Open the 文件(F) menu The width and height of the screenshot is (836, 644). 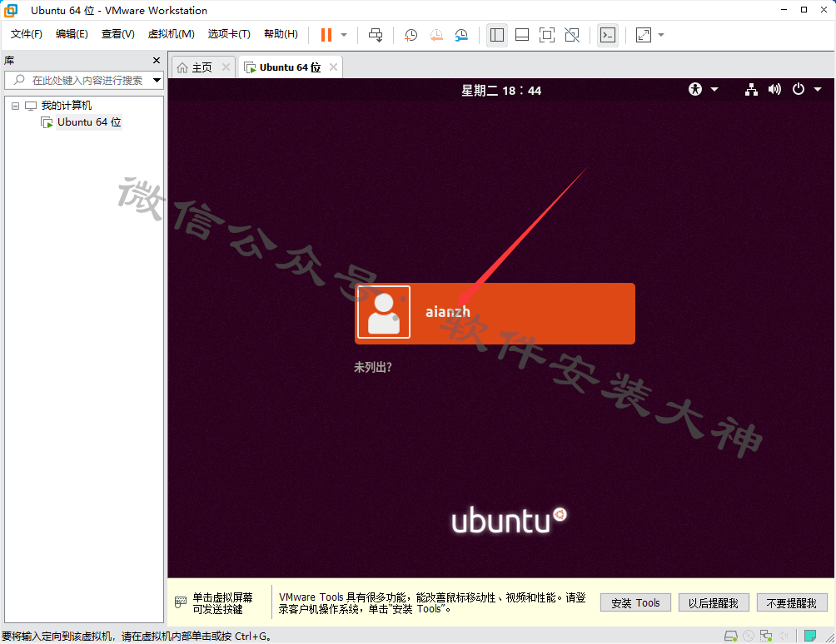(x=26, y=34)
